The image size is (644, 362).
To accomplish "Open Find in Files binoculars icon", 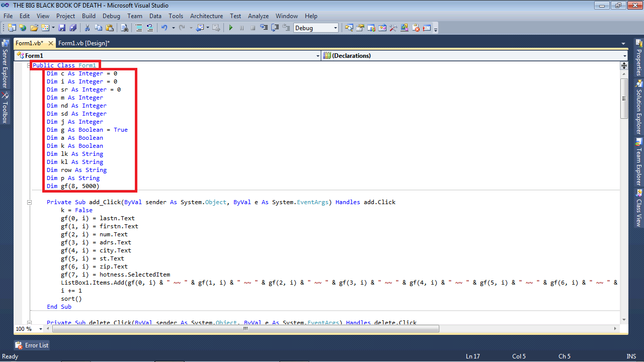I will point(124,28).
